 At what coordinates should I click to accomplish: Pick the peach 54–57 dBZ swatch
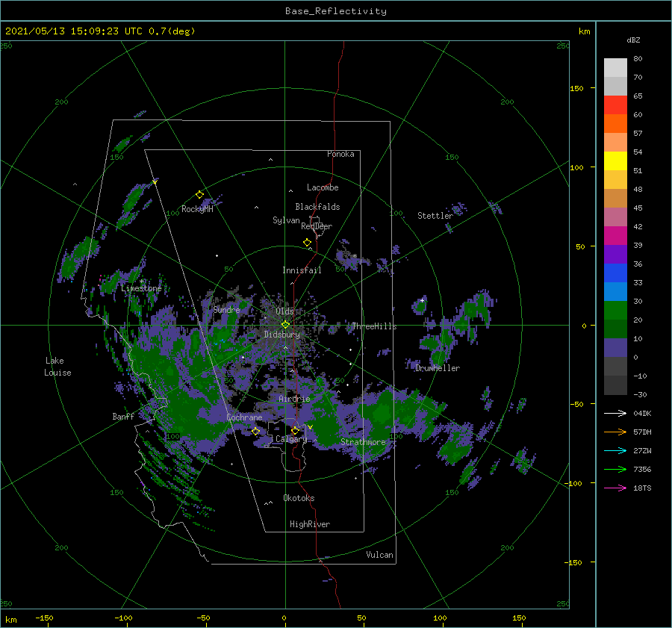[x=615, y=143]
